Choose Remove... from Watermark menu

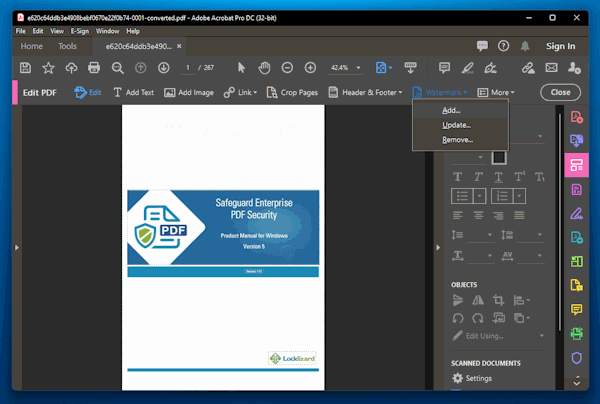(460, 140)
